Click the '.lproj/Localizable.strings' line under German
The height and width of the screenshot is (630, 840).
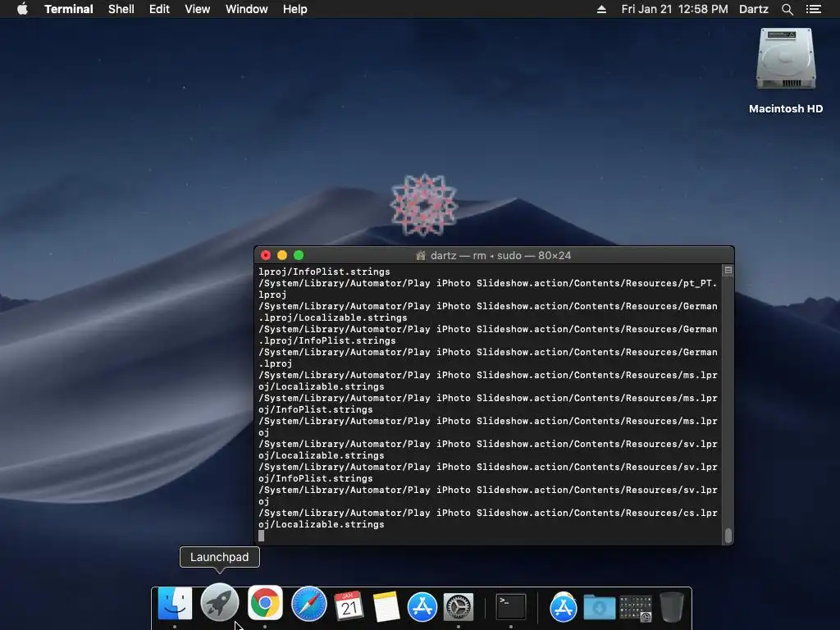(333, 317)
